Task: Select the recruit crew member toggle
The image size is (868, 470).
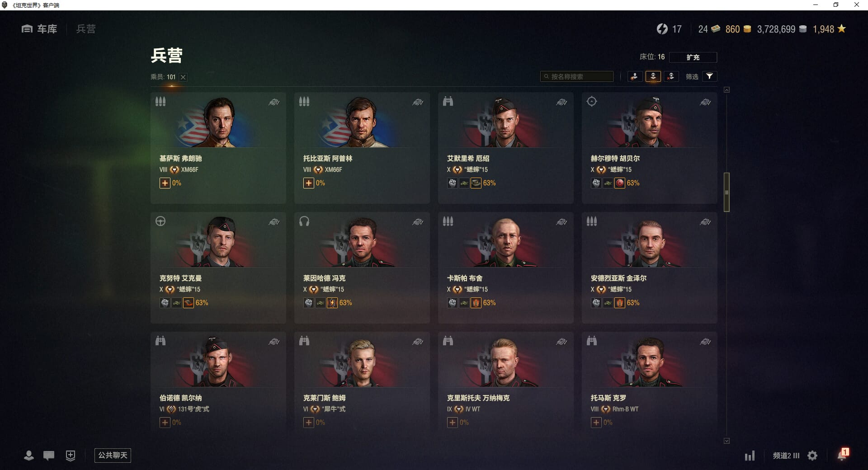Action: [635, 76]
